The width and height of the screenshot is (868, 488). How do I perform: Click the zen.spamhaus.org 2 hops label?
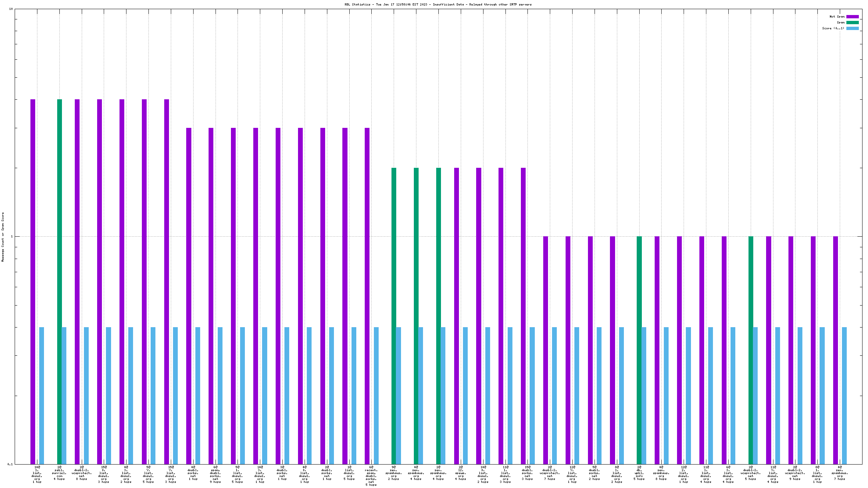pyautogui.click(x=393, y=473)
